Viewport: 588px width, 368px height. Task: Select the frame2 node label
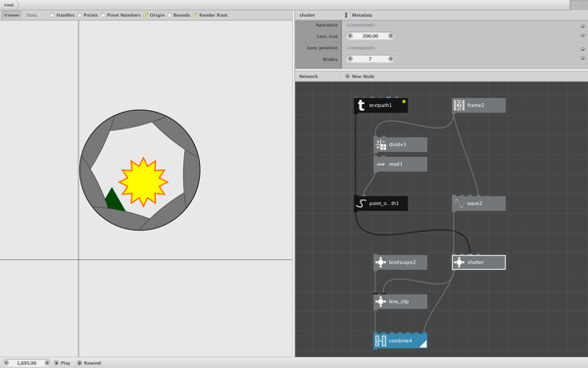(475, 105)
